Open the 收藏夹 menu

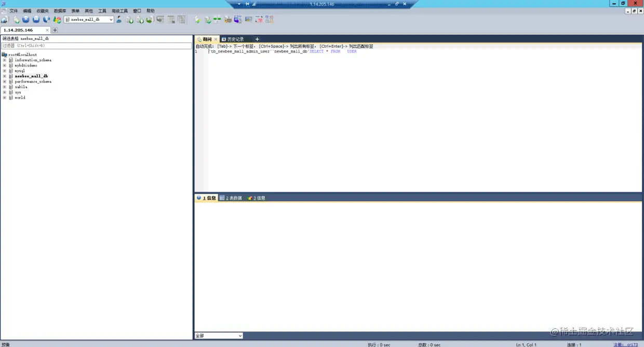(43, 10)
